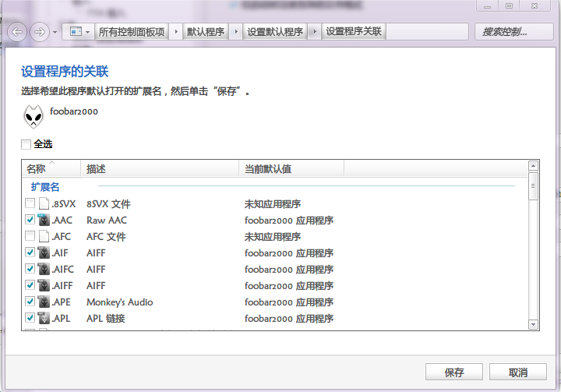Sort list by 名称 column header
The width and height of the screenshot is (561, 392).
(x=51, y=168)
